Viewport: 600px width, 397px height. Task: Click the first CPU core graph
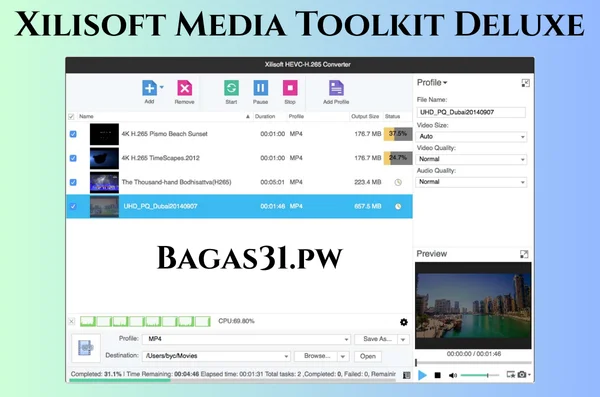pos(88,321)
